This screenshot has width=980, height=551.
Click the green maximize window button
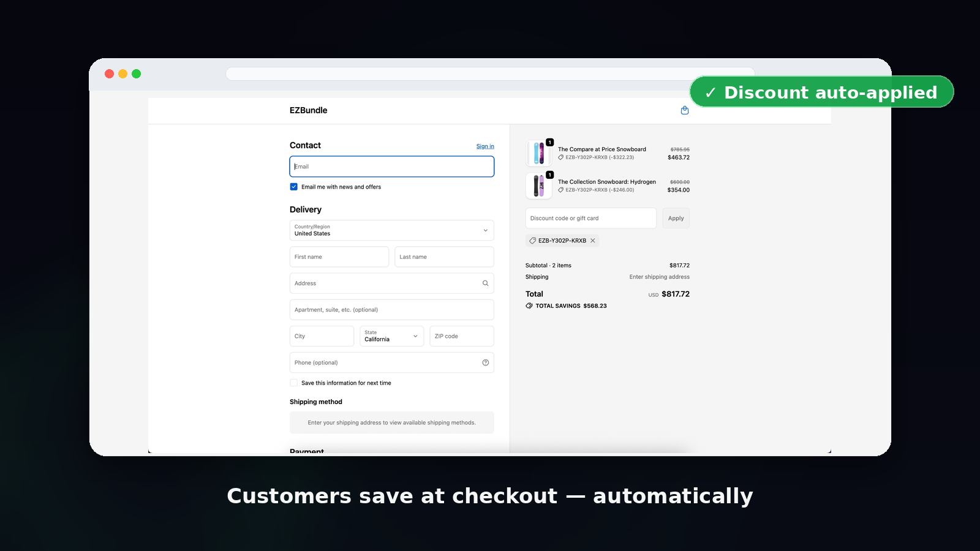click(x=137, y=73)
